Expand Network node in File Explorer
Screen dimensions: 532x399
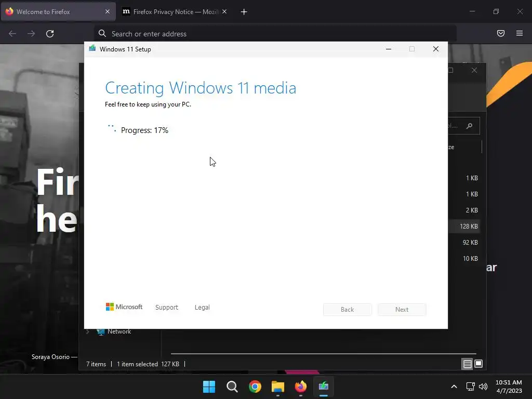tap(87, 332)
